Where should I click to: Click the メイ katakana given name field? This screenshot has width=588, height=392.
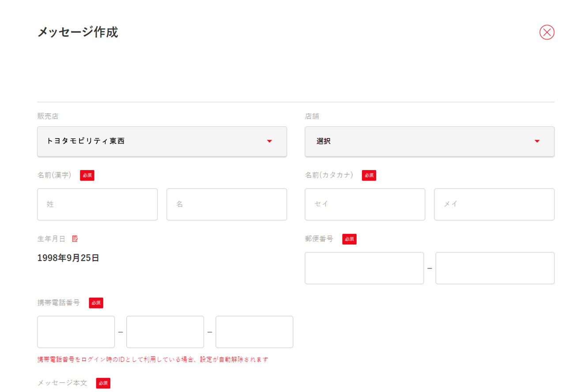[494, 204]
